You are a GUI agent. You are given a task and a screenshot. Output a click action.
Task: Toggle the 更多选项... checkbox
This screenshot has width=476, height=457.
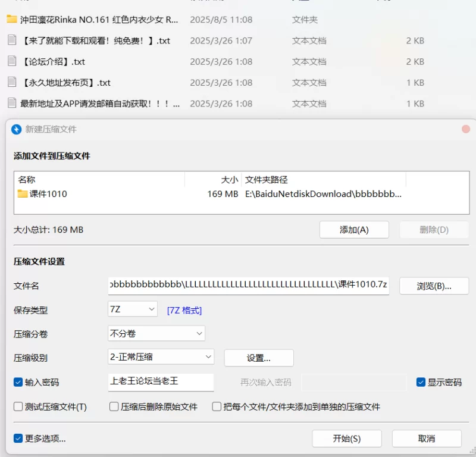18,438
